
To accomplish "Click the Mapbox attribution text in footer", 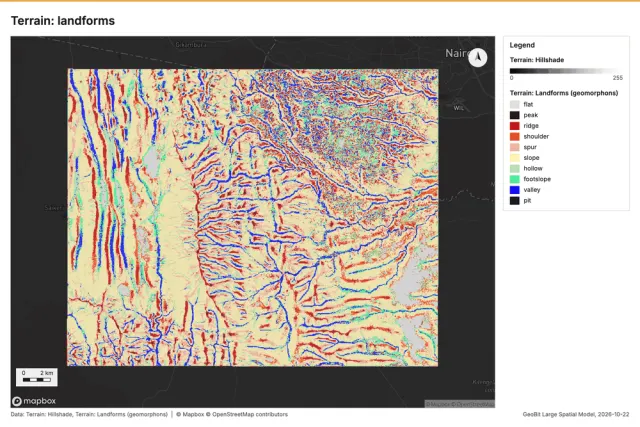I will coord(190,414).
